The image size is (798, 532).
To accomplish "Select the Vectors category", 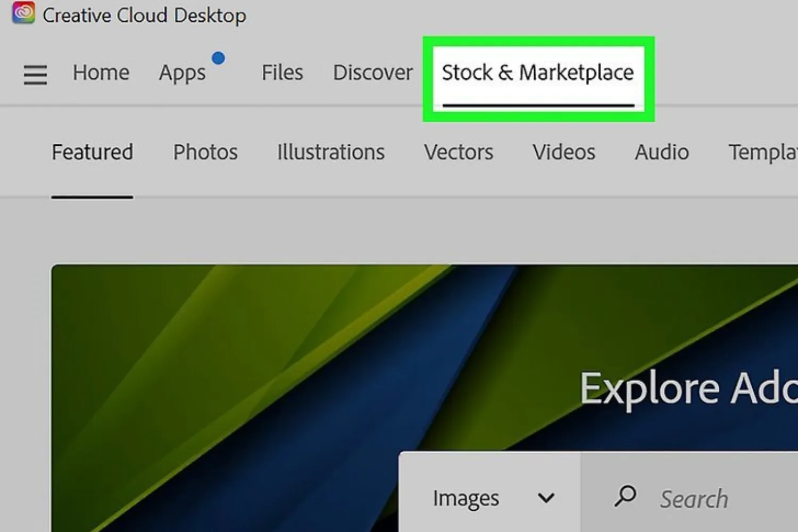I will [x=459, y=152].
